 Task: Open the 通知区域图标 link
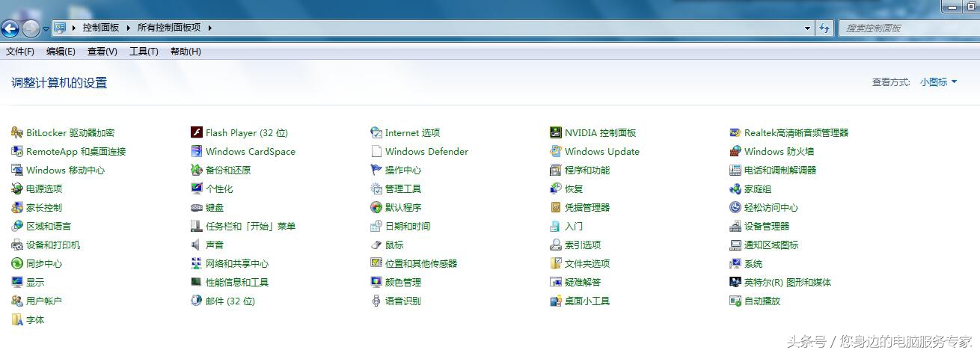click(x=771, y=245)
